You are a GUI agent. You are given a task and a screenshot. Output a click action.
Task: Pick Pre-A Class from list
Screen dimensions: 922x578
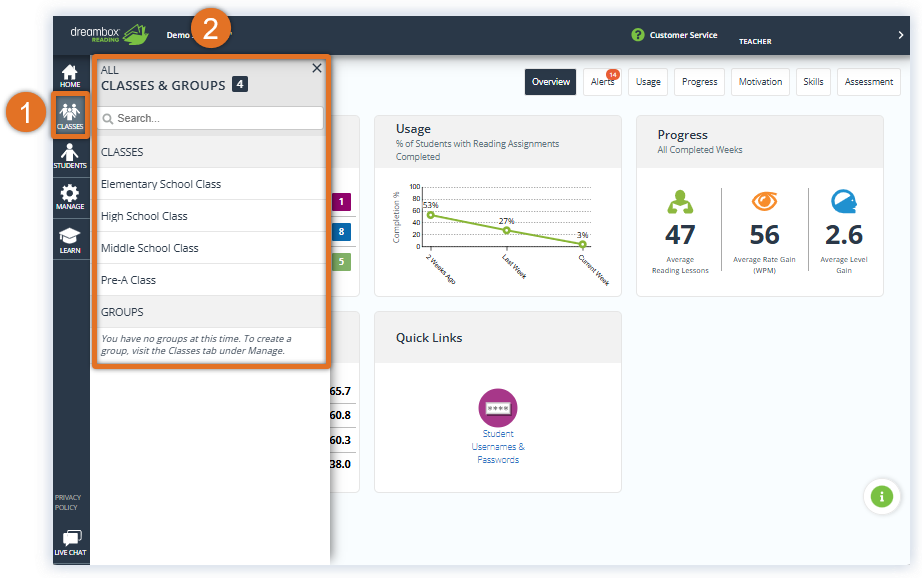(x=129, y=280)
